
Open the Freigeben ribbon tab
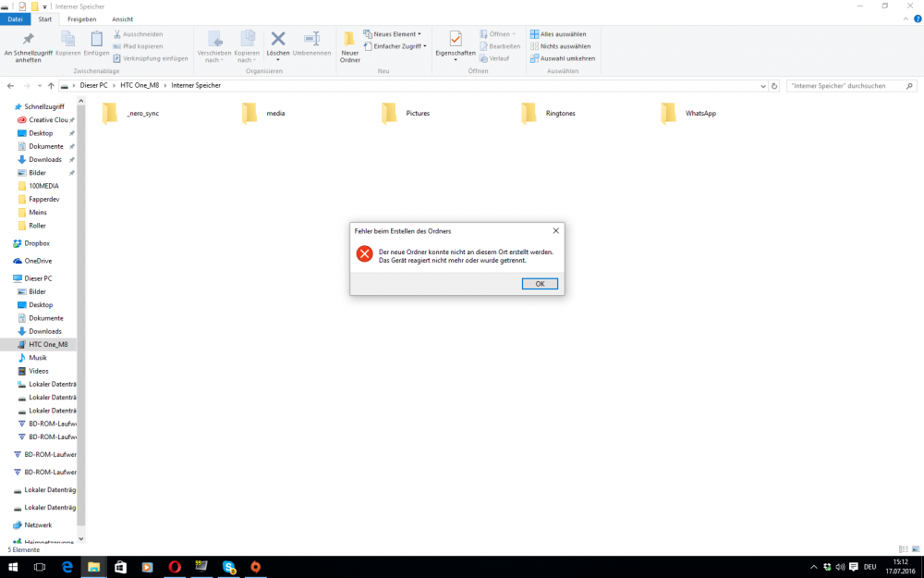coord(82,18)
